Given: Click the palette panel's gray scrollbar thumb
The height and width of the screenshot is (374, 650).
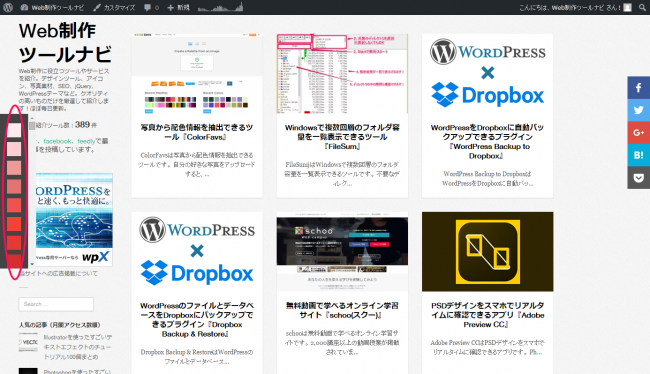Looking at the screenshot, I should pos(32,126).
